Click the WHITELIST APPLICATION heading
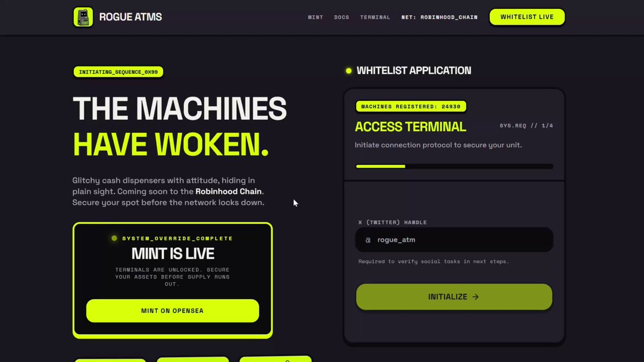The image size is (644, 362). (414, 71)
